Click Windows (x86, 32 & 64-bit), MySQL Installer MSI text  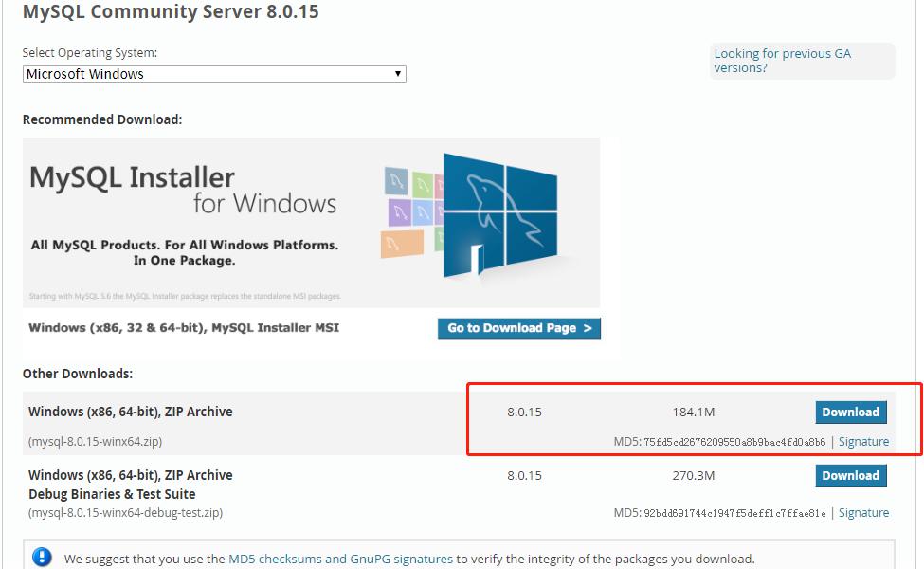click(184, 328)
